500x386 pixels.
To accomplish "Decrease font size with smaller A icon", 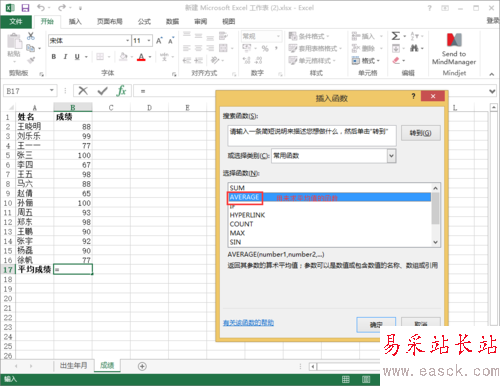I will tap(171, 41).
